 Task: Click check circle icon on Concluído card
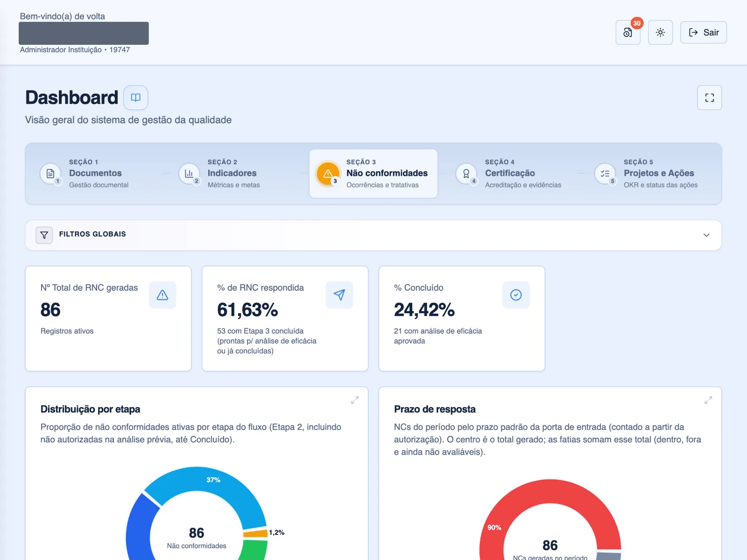516,295
